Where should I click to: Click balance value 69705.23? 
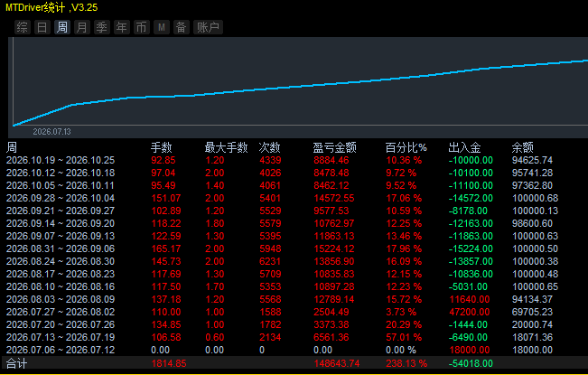(x=533, y=312)
